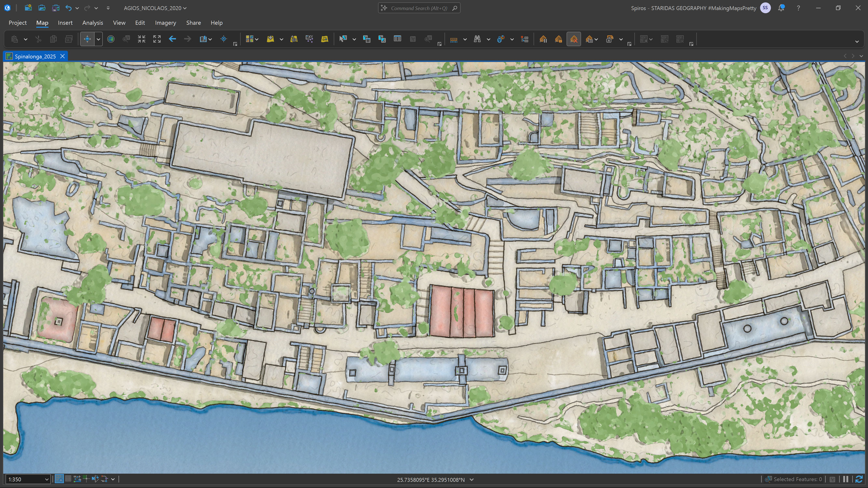Zoom to full extent using the globe icon

pos(111,39)
